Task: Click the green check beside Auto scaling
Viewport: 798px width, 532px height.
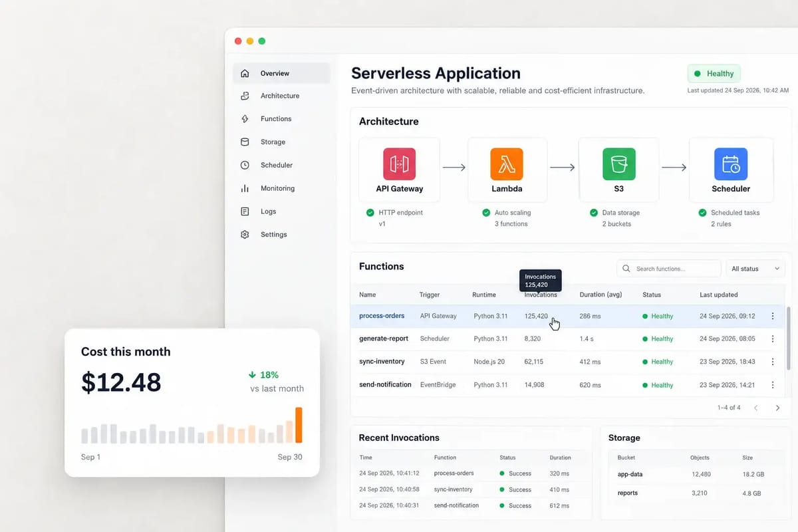Action: pyautogui.click(x=486, y=213)
